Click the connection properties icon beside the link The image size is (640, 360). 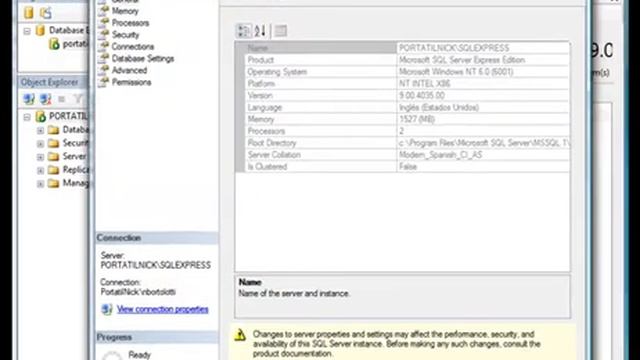pyautogui.click(x=107, y=309)
